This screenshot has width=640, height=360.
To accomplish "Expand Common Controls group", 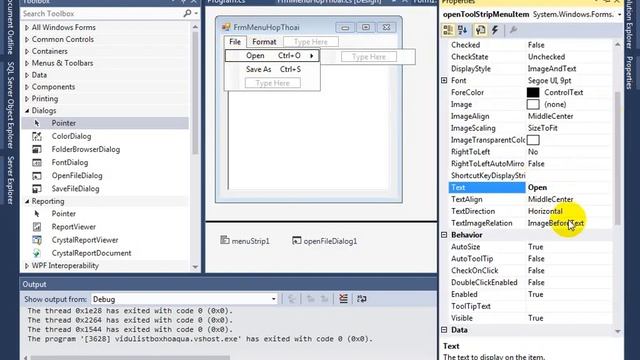I will pyautogui.click(x=27, y=39).
